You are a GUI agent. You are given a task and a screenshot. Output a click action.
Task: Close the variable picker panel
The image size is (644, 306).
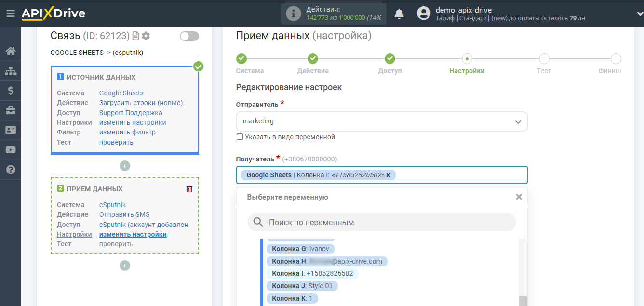[x=519, y=197]
